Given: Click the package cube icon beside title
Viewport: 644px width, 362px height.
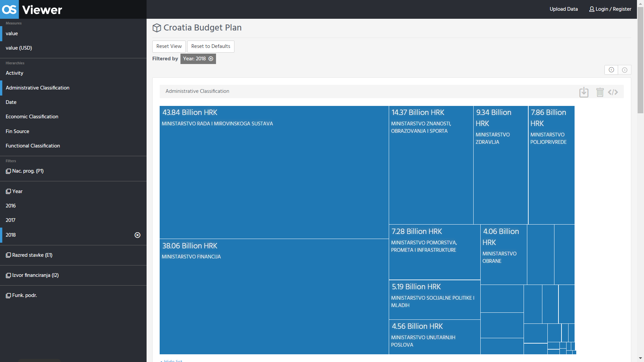Looking at the screenshot, I should coord(157,28).
